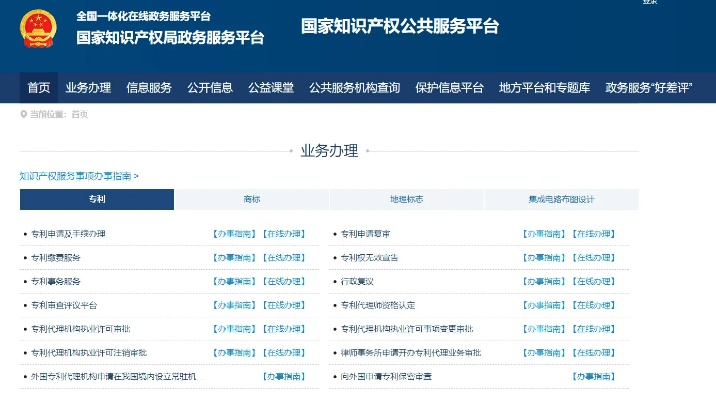The width and height of the screenshot is (716, 400).
Task: Open 地方平台和专题库 menu item
Action: click(x=544, y=87)
